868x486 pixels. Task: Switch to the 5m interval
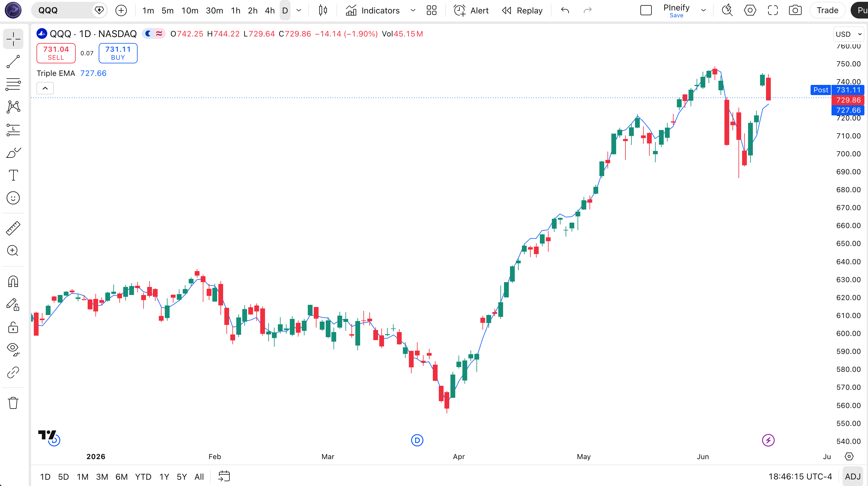167,10
